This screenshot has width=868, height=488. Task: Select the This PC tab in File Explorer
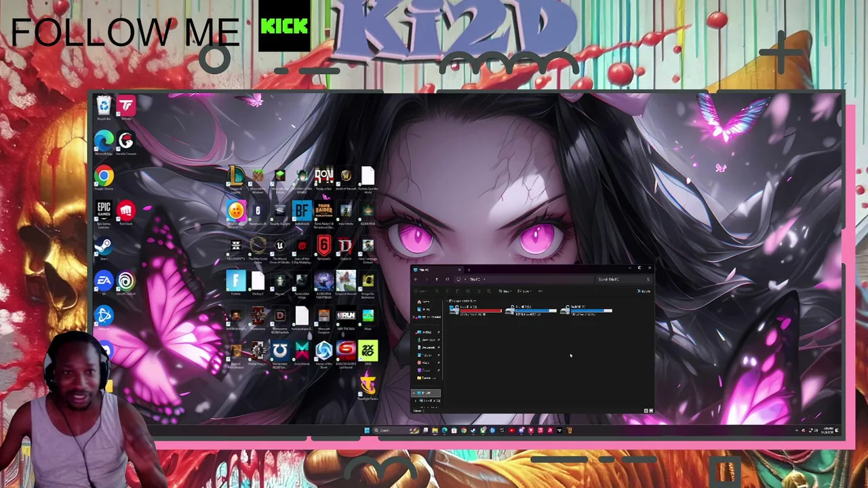pyautogui.click(x=437, y=270)
